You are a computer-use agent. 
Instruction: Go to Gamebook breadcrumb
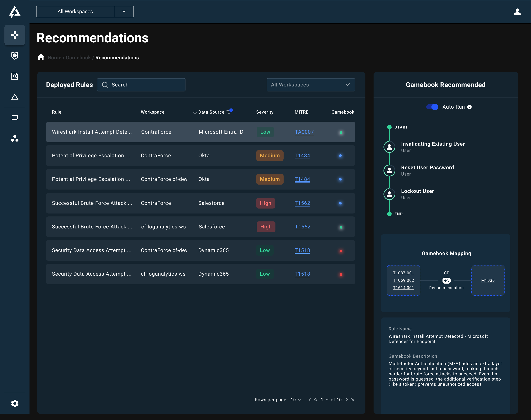78,58
